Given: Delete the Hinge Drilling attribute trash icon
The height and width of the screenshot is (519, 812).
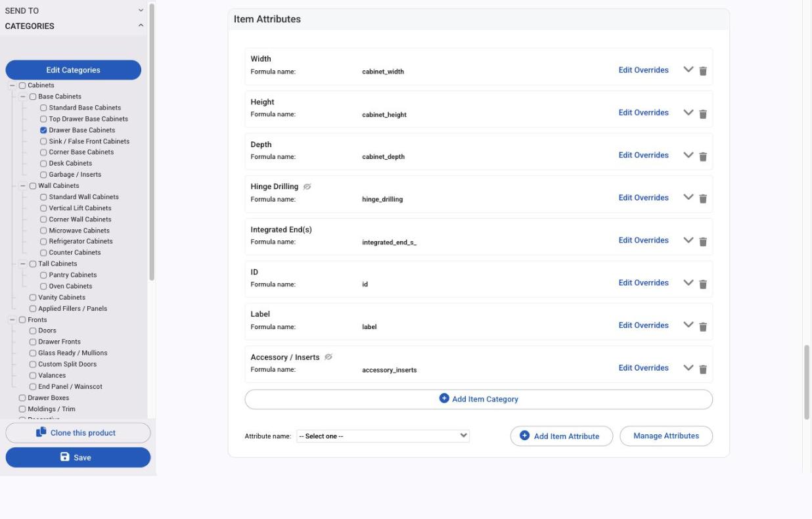Looking at the screenshot, I should [703, 198].
